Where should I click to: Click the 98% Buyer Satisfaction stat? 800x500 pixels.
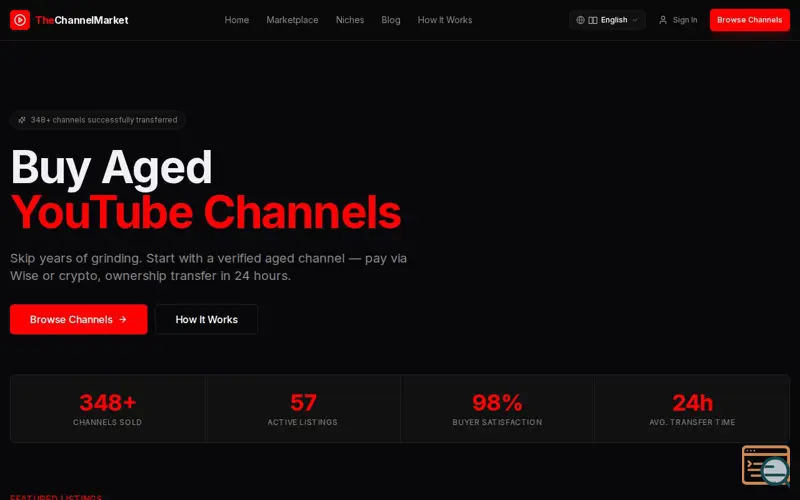click(x=497, y=409)
